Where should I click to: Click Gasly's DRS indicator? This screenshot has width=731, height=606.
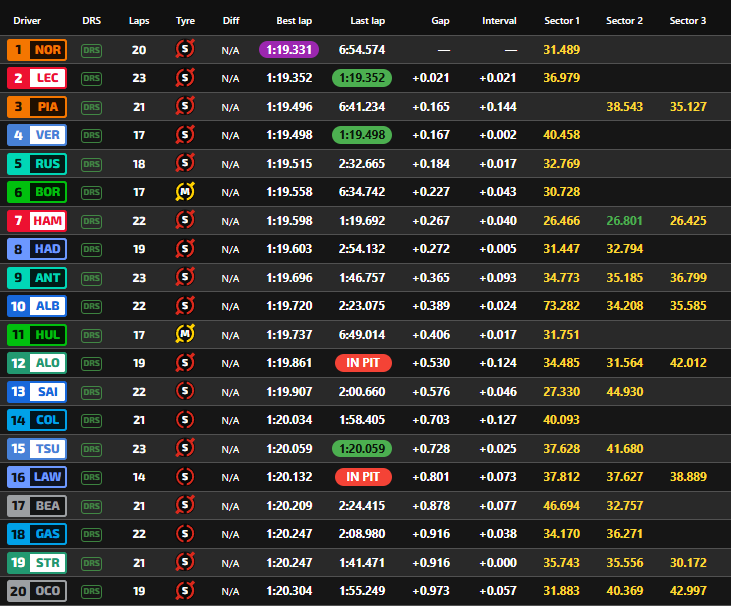pos(91,534)
